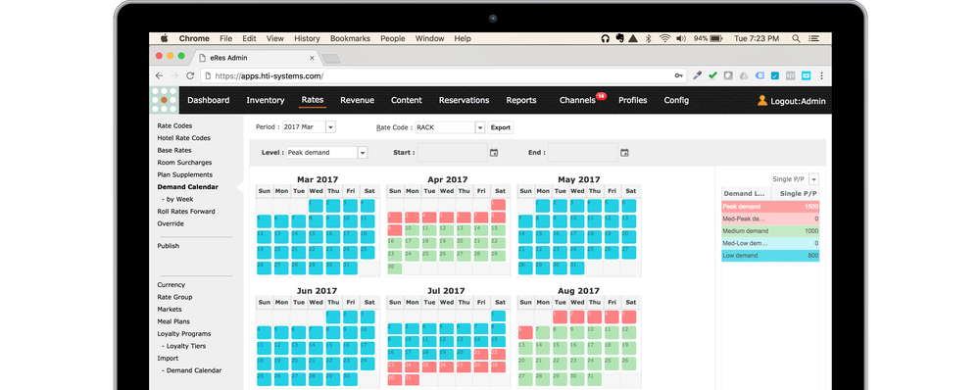Click the red 14 Channels badge

601,96
